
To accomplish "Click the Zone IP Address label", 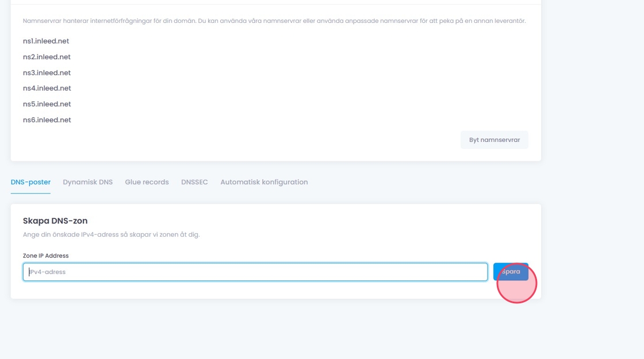I will click(x=45, y=256).
